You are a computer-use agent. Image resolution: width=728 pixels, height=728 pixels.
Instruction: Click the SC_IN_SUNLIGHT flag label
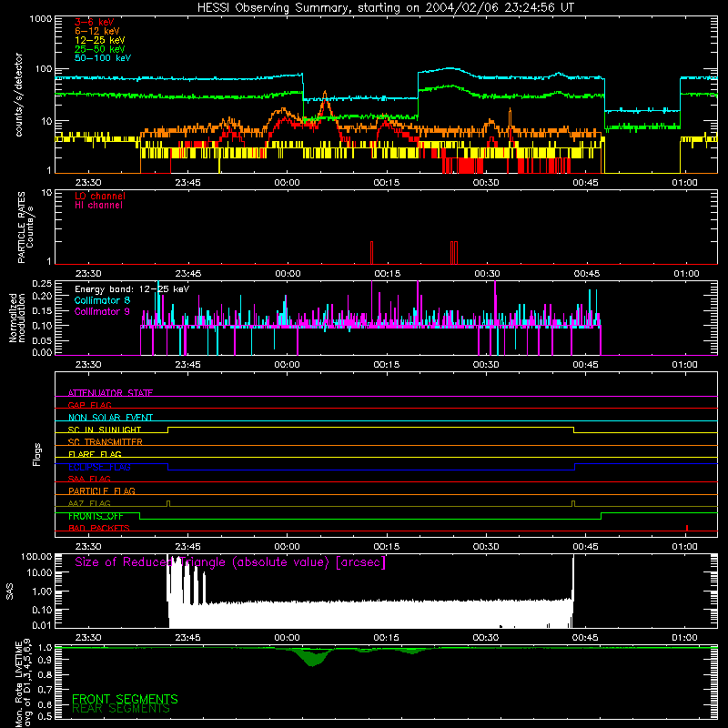click(x=105, y=430)
